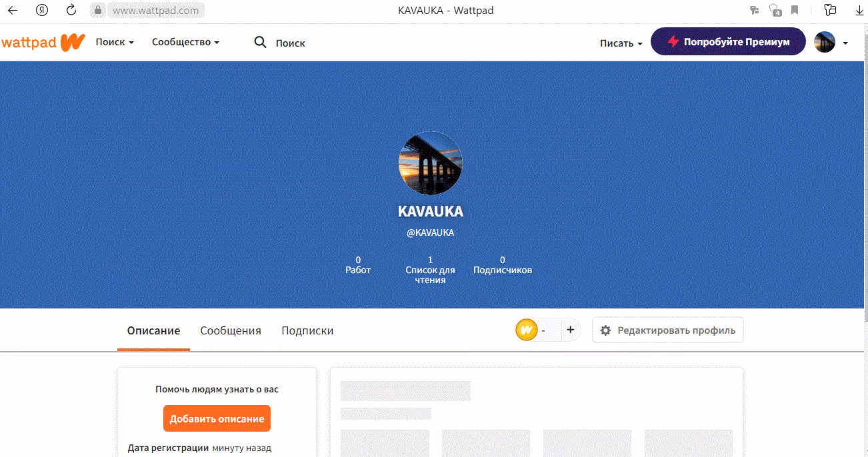
Task: Click Помочь людям узнать о вас text
Action: coord(217,389)
